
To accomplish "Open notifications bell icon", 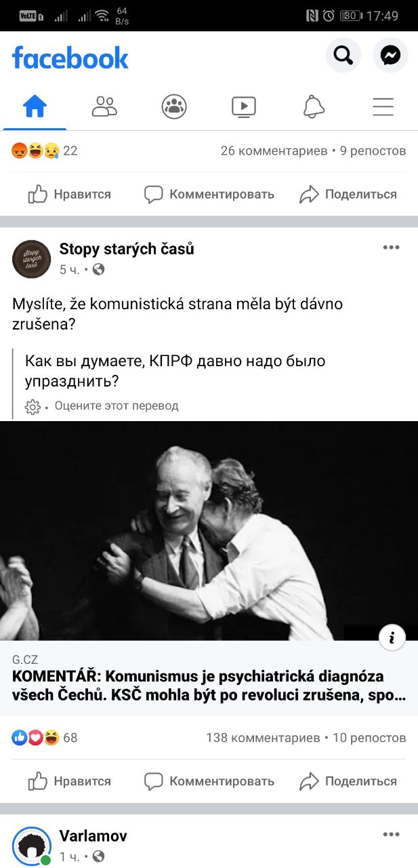I will click(313, 106).
